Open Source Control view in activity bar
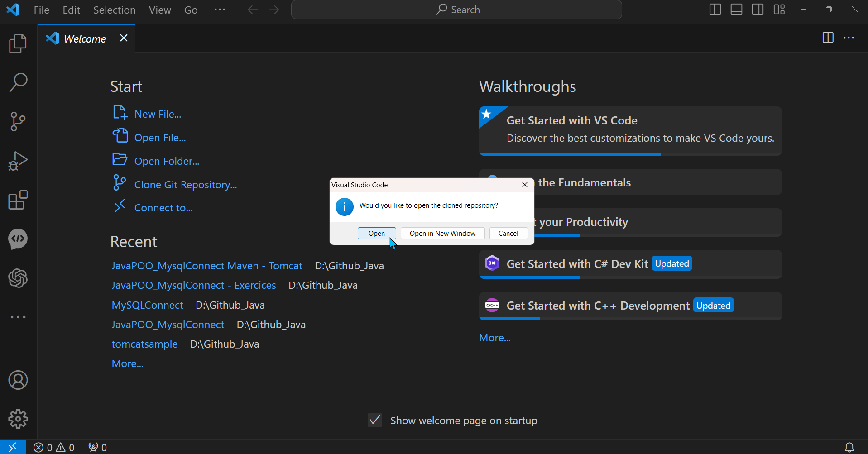Viewport: 868px width, 454px height. tap(18, 122)
